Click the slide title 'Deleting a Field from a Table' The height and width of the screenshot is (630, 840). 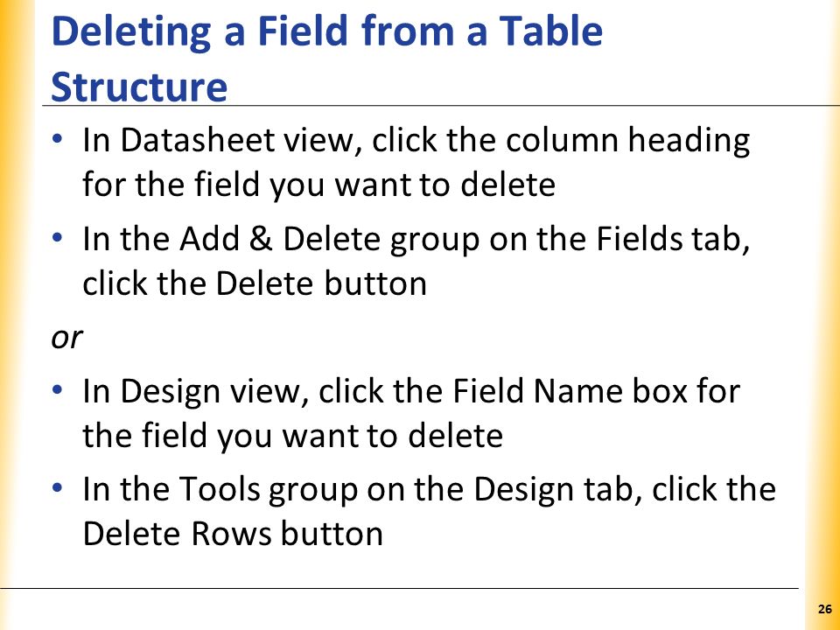[326, 32]
